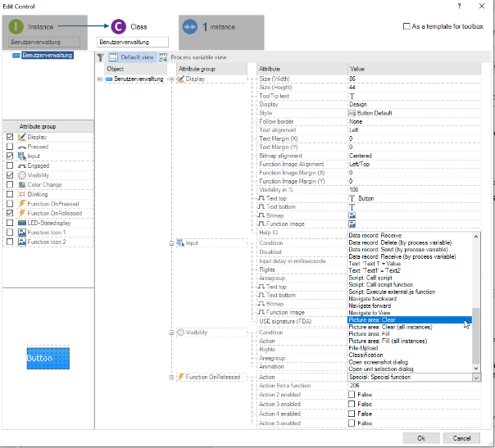Viewport: 495px width, 448px height.
Task: Toggle the Visibility attribute group checkbox
Action: coord(10,175)
